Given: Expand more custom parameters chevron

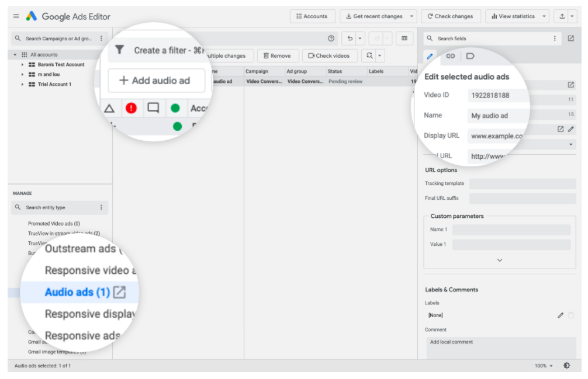Looking at the screenshot, I should pyautogui.click(x=500, y=260).
